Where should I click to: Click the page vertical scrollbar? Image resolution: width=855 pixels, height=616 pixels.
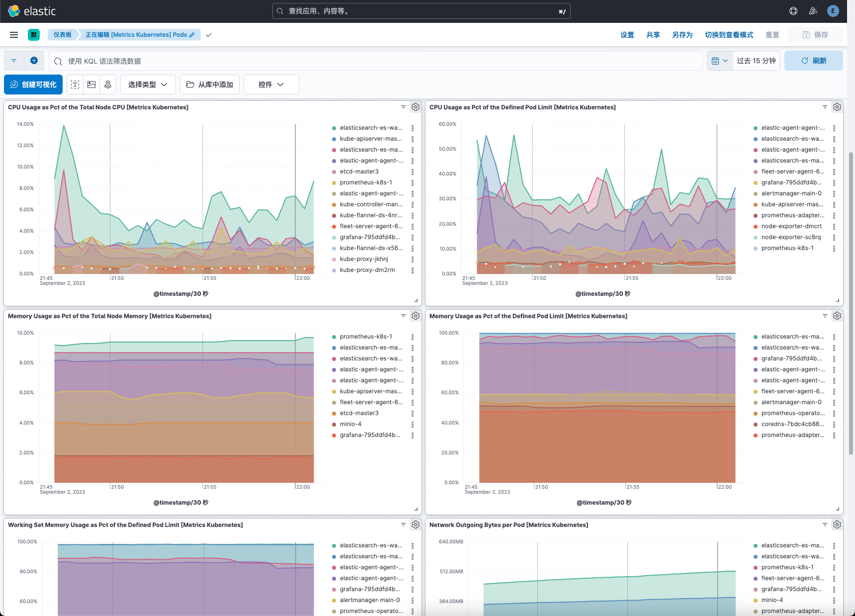851,303
